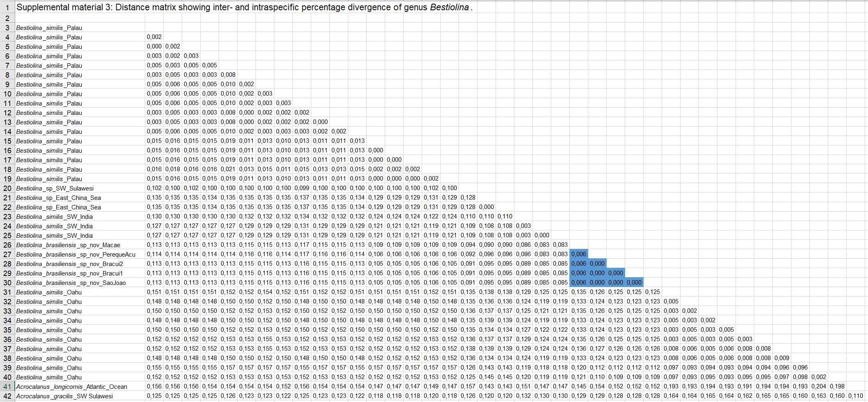Select Acrocalanus_longicornis_Atlantic_Ocean cell
Image resolution: width=868 pixels, height=402 pixels.
coord(80,386)
